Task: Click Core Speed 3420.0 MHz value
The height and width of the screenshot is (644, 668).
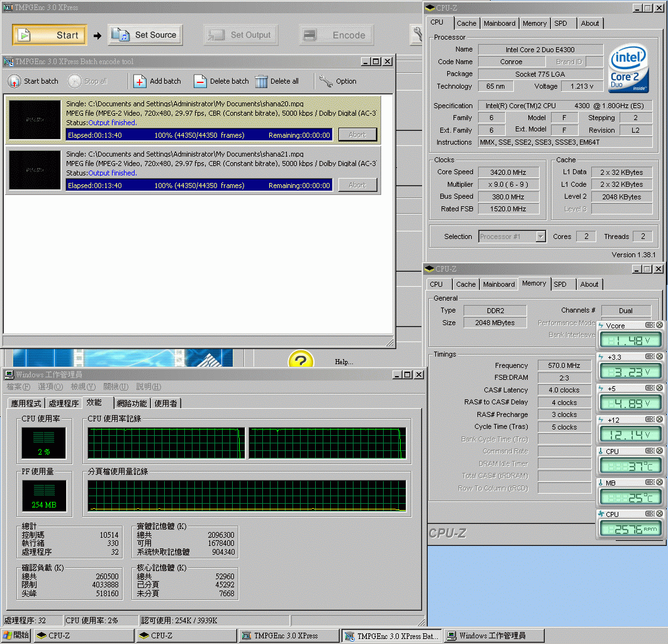Action: tap(508, 172)
